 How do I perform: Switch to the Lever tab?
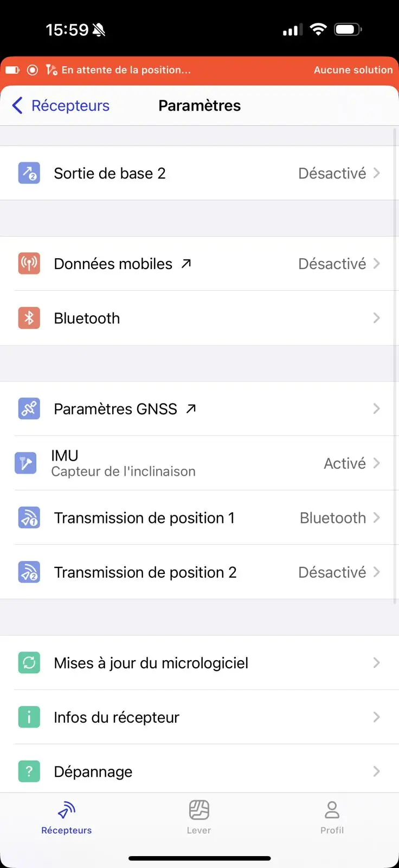pyautogui.click(x=199, y=817)
